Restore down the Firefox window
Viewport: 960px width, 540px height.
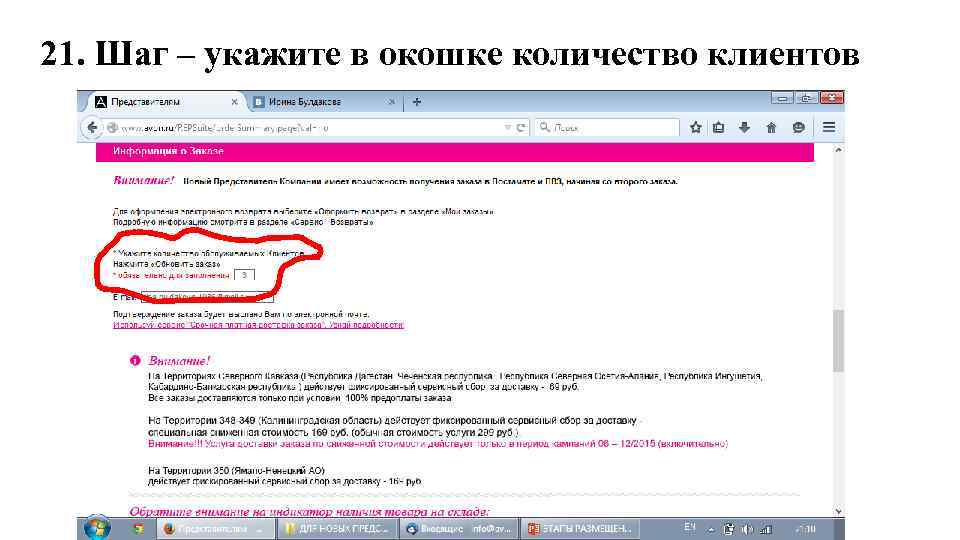[806, 98]
